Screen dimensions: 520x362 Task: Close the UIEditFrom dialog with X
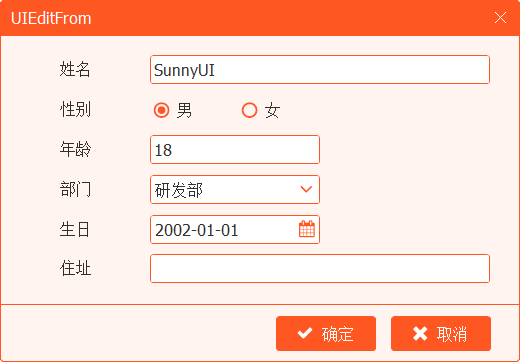click(500, 18)
